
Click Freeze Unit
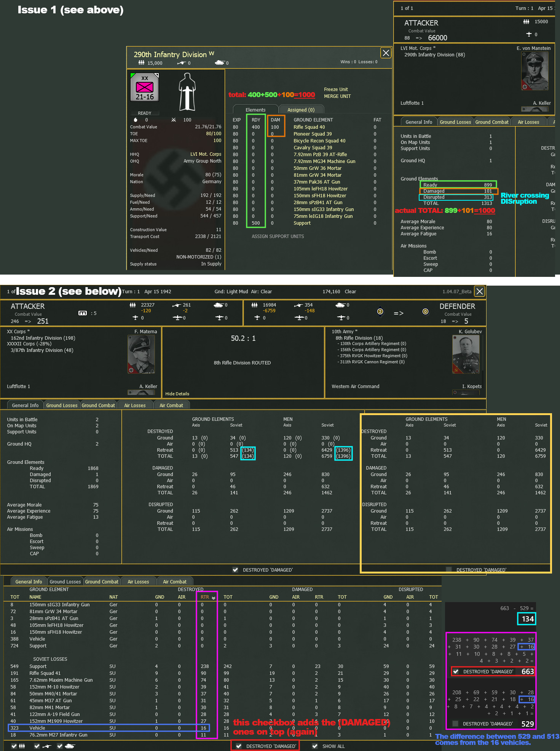click(336, 89)
